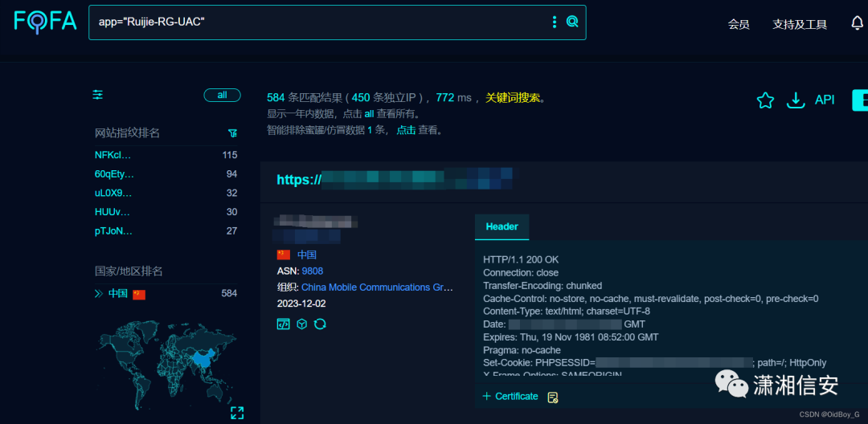Toggle fingerprint ranking filter funnel icon
868x424 pixels.
[232, 133]
